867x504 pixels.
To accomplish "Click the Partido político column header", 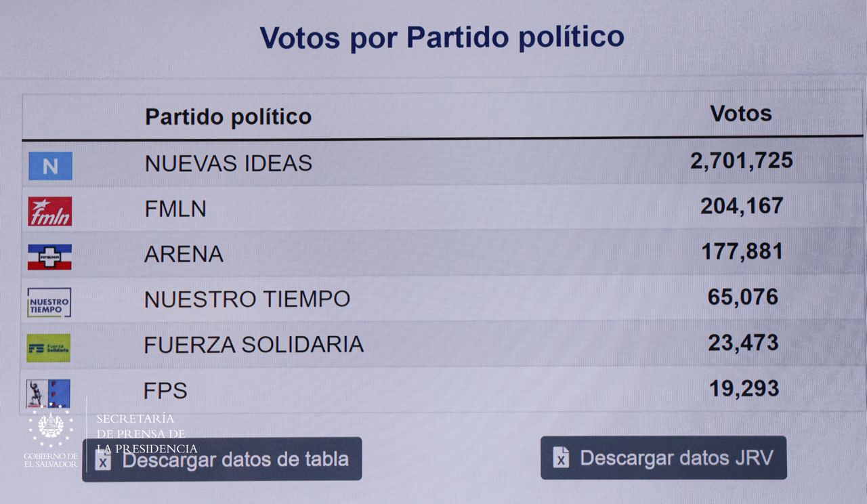I will click(228, 117).
